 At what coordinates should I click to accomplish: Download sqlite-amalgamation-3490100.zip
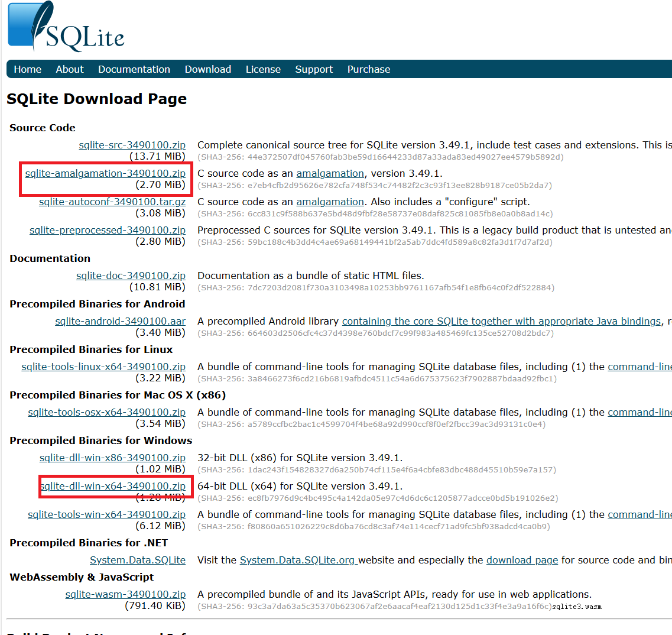[x=105, y=173]
